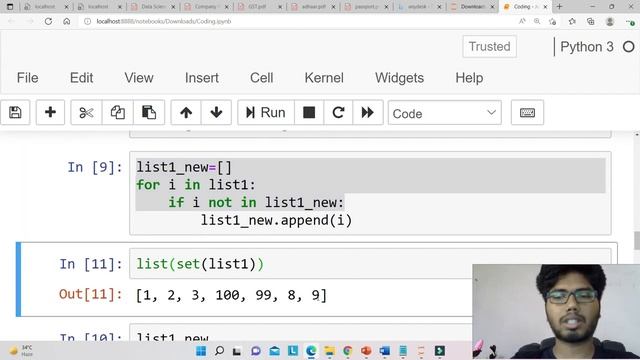Move selected cell up arrow
The height and width of the screenshot is (360, 640).
click(x=186, y=112)
